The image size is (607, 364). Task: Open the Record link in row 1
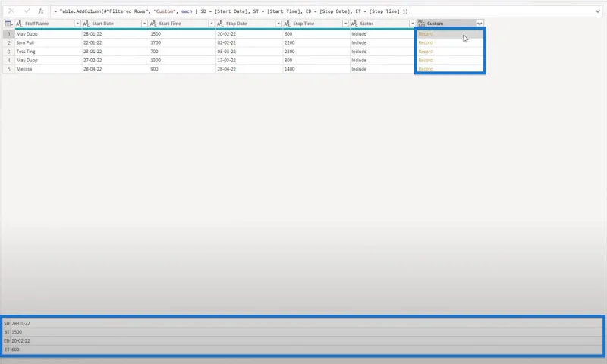click(x=426, y=34)
